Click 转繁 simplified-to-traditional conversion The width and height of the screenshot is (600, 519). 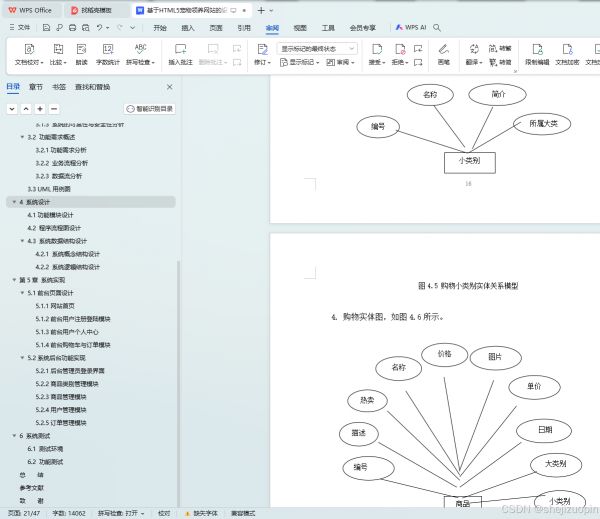click(x=500, y=48)
